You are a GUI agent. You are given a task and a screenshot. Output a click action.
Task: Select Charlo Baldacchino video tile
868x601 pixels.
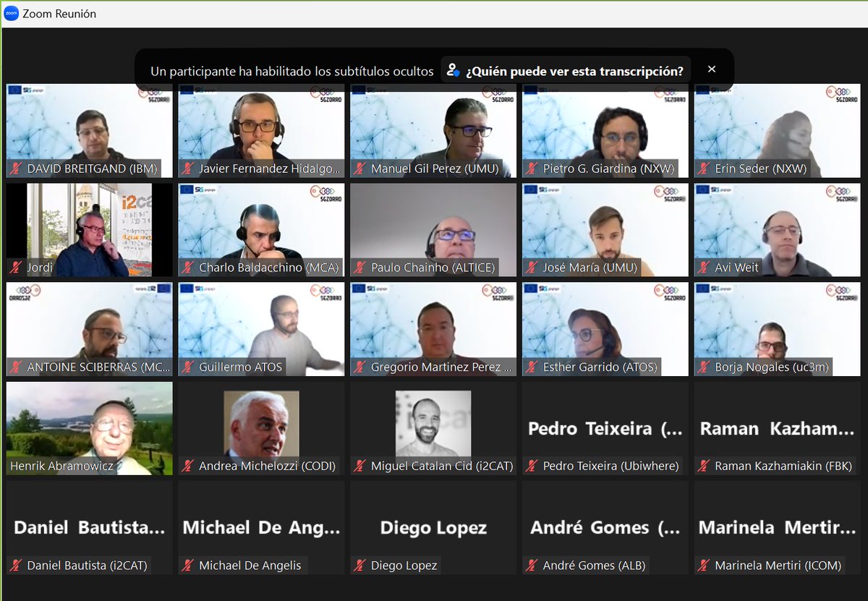pos(262,230)
